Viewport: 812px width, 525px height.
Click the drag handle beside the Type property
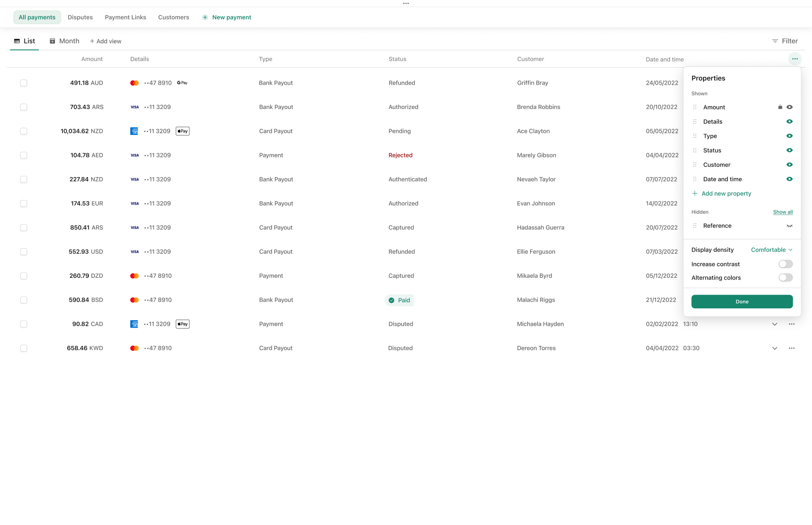(695, 136)
